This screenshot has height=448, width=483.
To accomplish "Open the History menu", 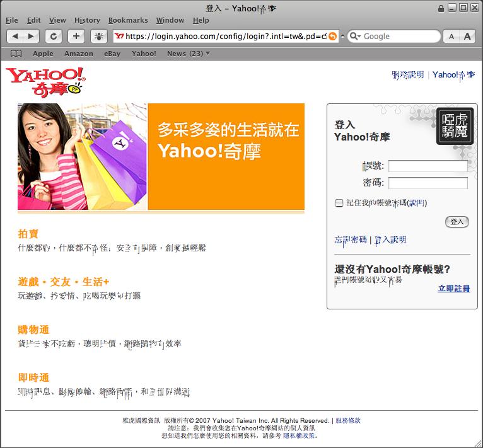I will [x=87, y=20].
